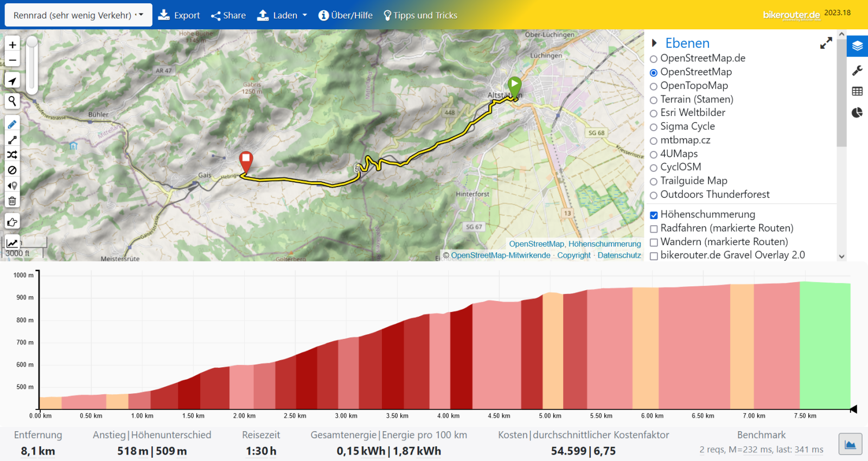Open the wrench settings tab
Viewport: 868px width, 461px height.
[858, 71]
